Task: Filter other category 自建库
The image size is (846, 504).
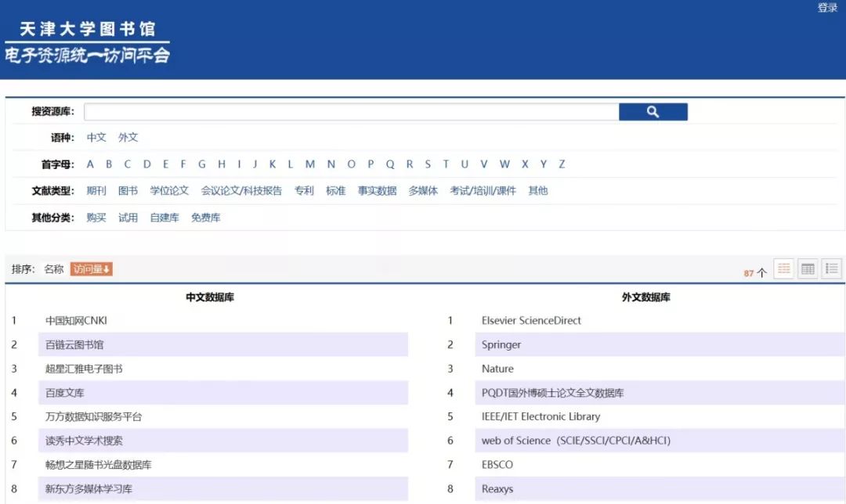Action: 164,218
